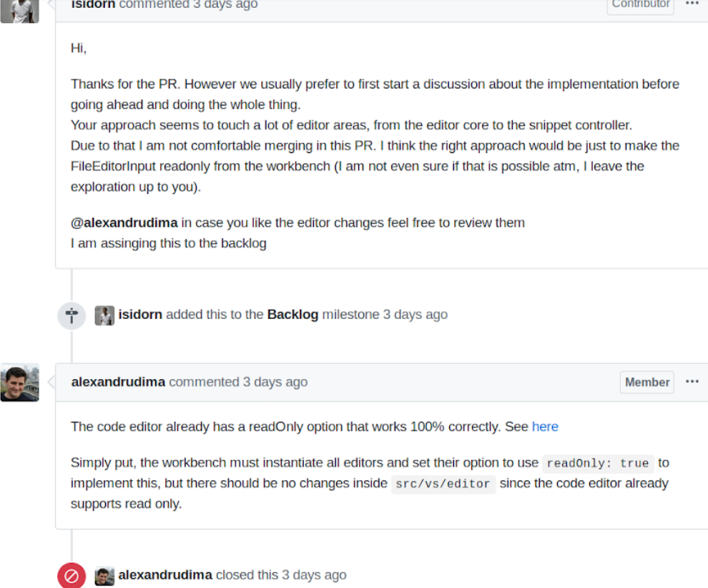Viewport: 708px width, 588px height.
Task: Click isidorn username in milestone event
Action: (140, 314)
